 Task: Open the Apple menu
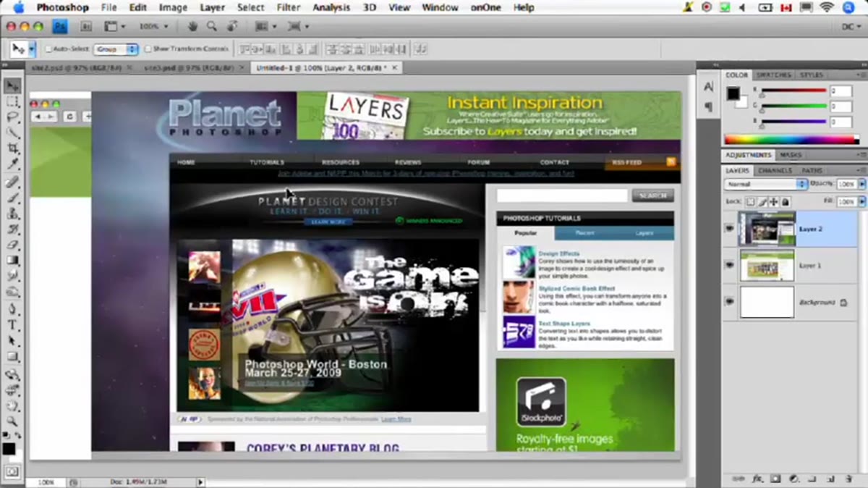[18, 8]
